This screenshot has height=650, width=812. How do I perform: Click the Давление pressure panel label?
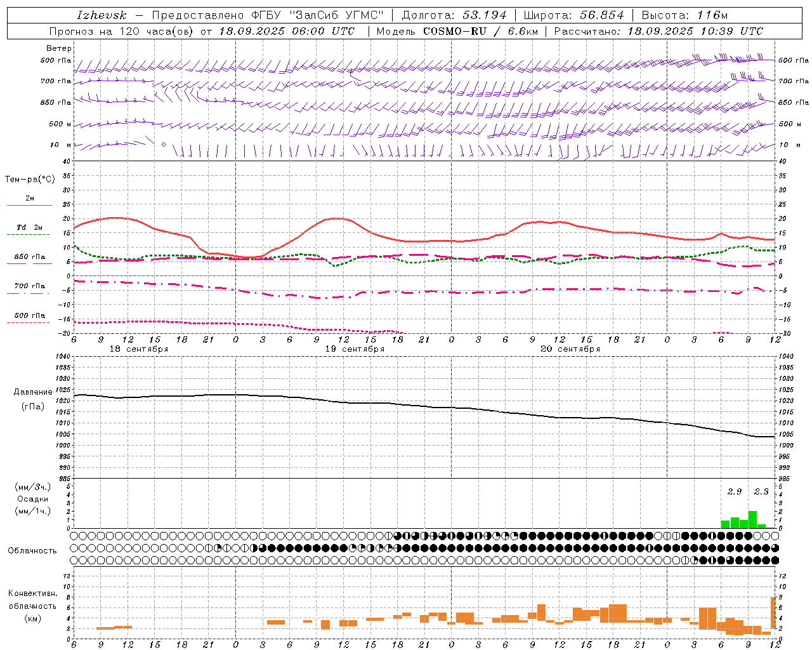(x=33, y=392)
